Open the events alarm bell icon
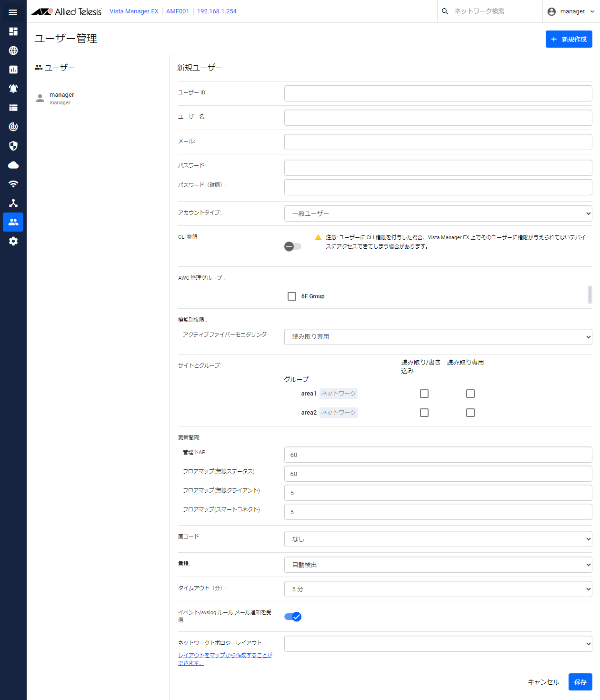 13,89
